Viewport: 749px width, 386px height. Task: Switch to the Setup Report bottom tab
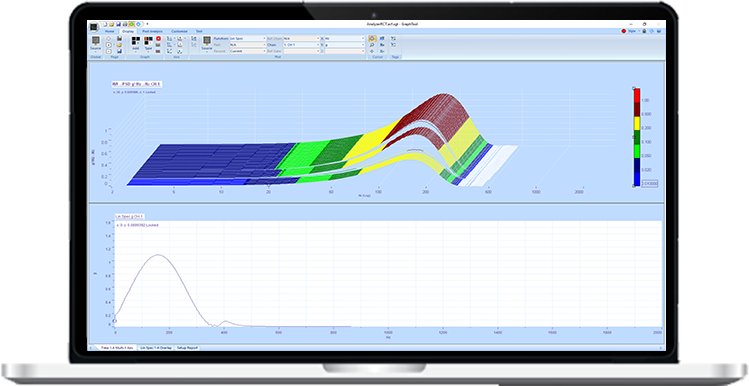(187, 348)
